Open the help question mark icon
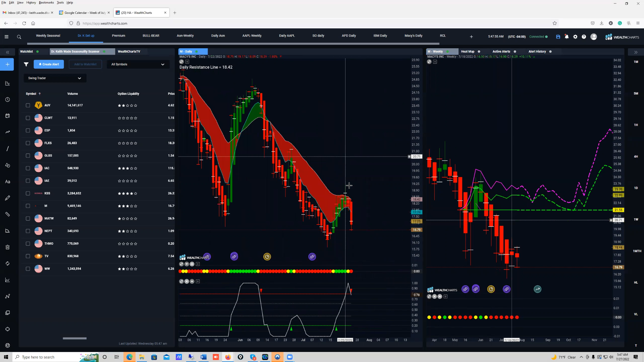 [584, 37]
